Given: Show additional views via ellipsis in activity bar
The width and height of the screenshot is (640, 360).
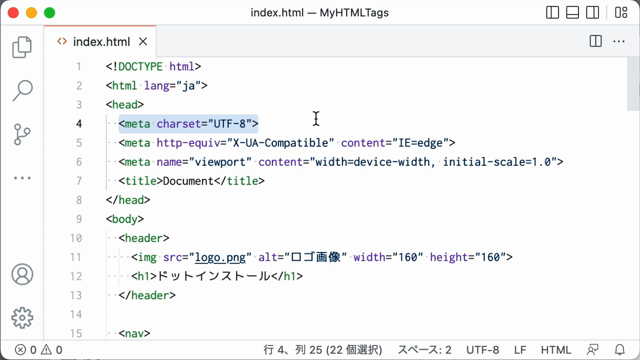Looking at the screenshot, I should [x=22, y=178].
